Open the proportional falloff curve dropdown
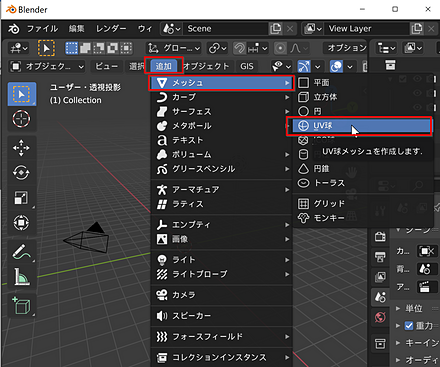The width and height of the screenshot is (440, 367). (x=299, y=48)
